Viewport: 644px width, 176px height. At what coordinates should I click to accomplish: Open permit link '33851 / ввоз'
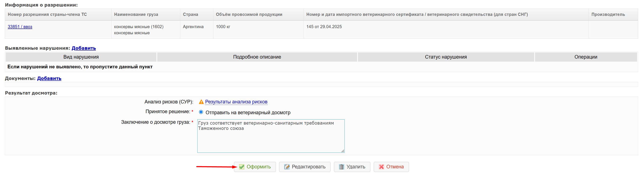(x=20, y=27)
